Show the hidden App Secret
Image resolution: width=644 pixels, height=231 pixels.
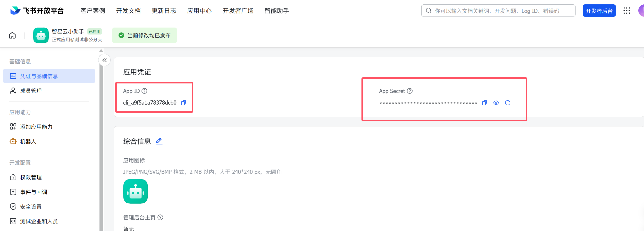[x=496, y=103]
